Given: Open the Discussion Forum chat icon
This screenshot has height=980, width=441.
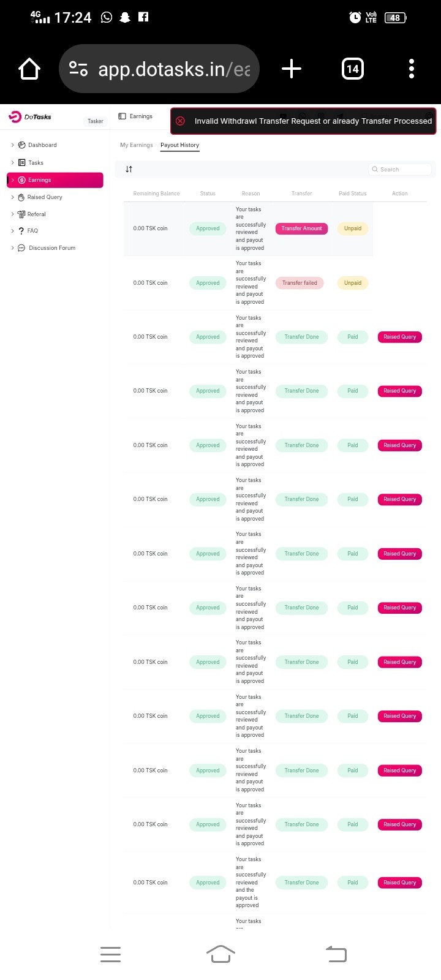Looking at the screenshot, I should [x=21, y=248].
